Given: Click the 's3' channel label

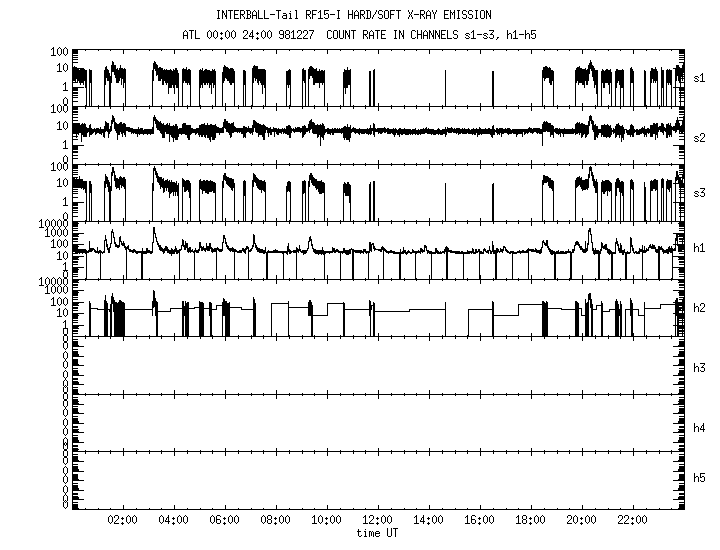Looking at the screenshot, I should (x=699, y=191).
